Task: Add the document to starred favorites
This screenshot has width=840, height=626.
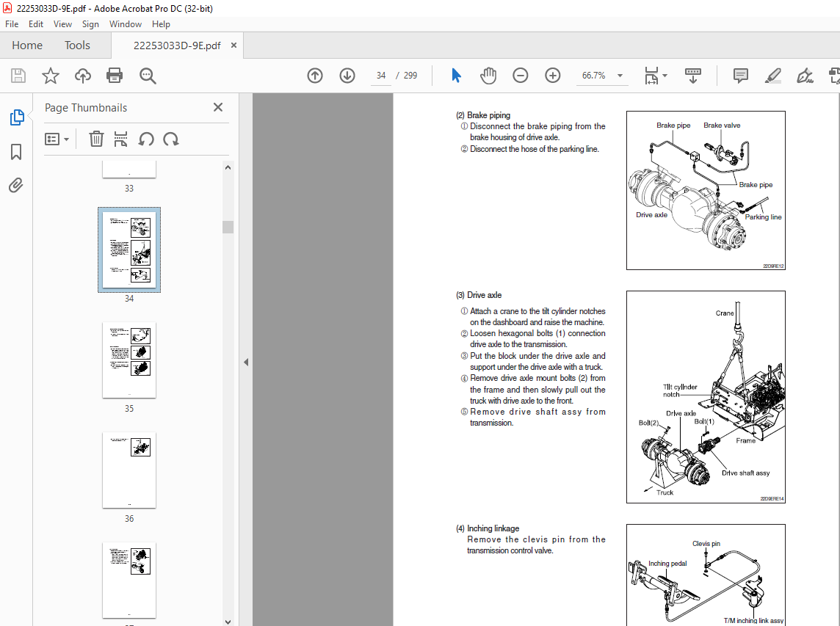Action: pyautogui.click(x=51, y=76)
